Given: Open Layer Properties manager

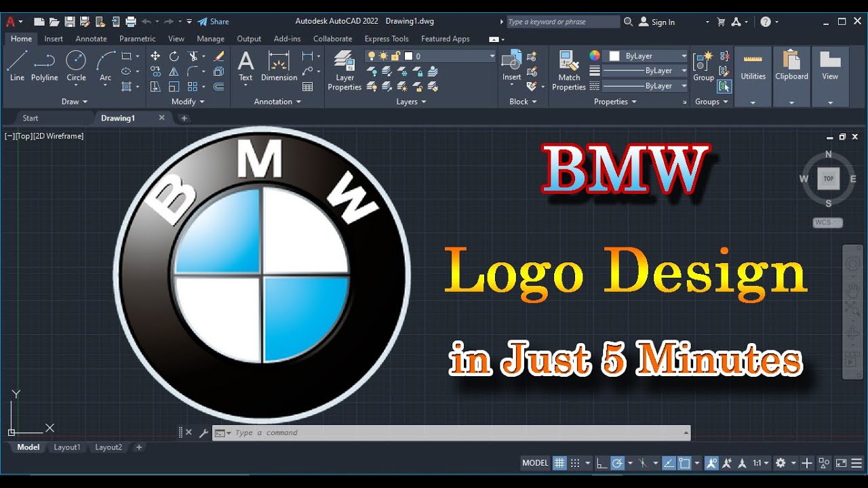Looking at the screenshot, I should pos(344,70).
